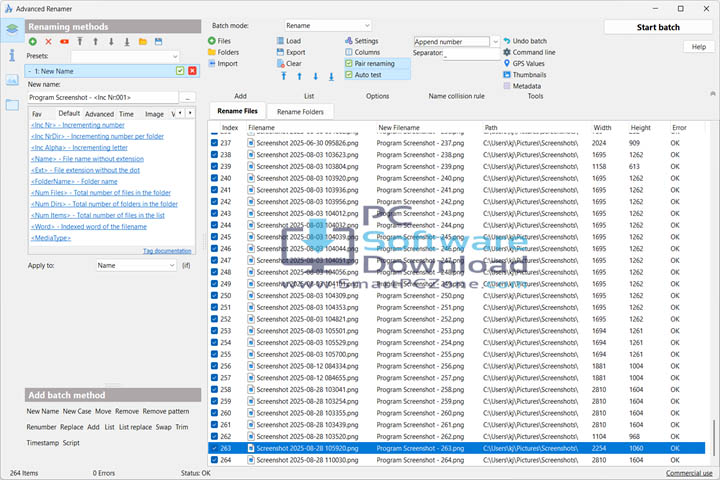The height and width of the screenshot is (480, 720).
Task: Click Load in the List group
Action: 289,41
